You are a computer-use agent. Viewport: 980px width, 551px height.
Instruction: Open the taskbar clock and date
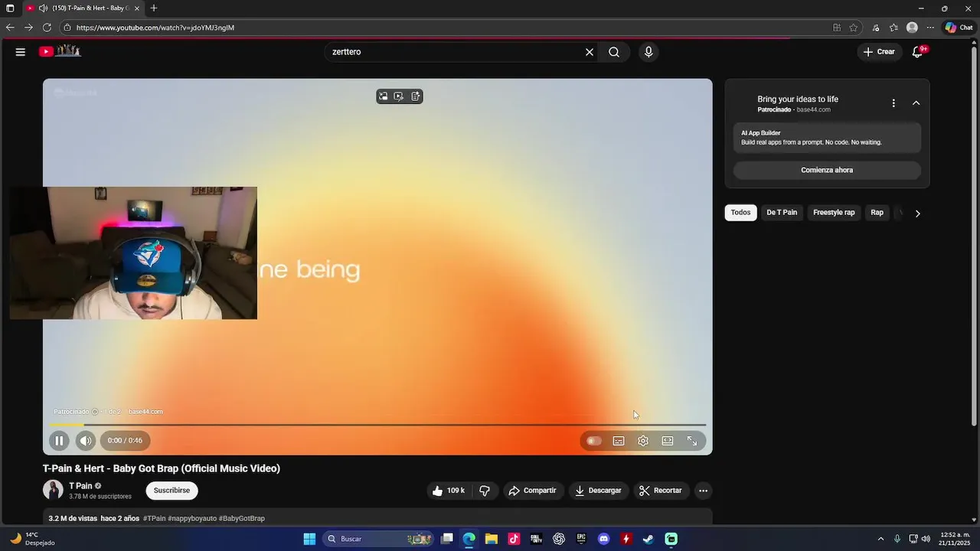tap(955, 539)
